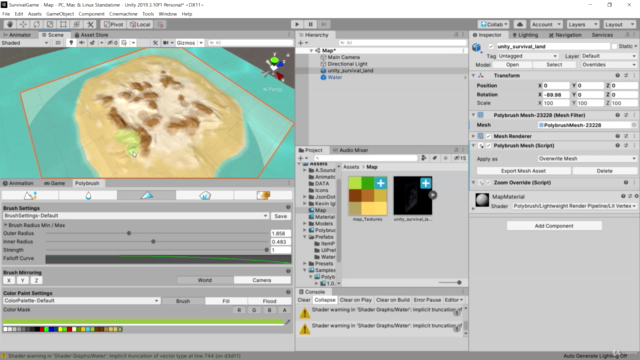Toggle the Static checkbox
Viewport: 640px width, 360px height.
[614, 47]
